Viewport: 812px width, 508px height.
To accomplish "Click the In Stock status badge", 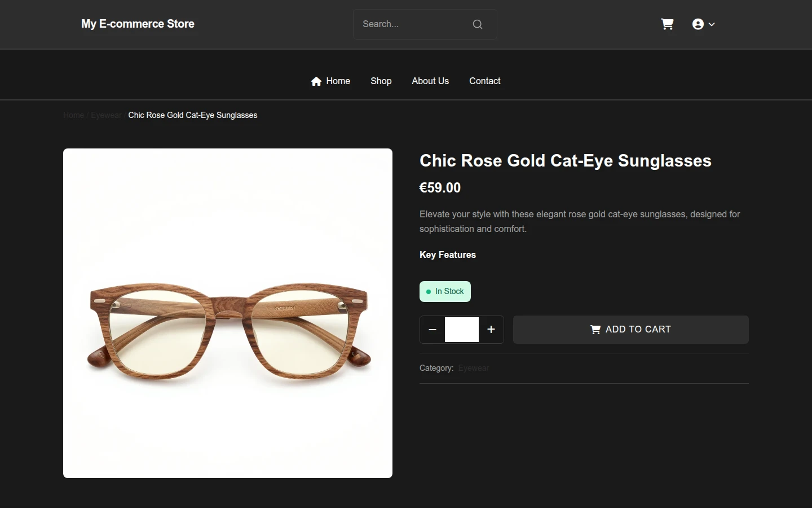I will coord(445,292).
